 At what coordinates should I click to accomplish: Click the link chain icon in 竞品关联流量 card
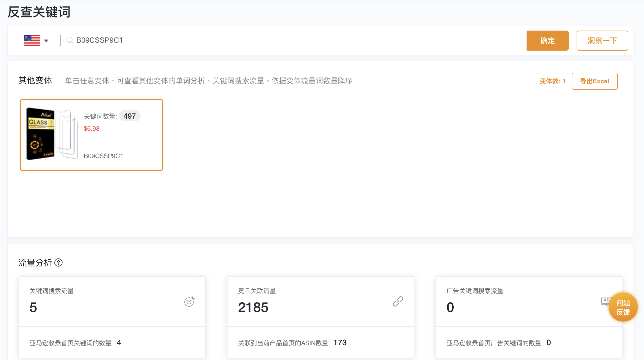point(398,301)
